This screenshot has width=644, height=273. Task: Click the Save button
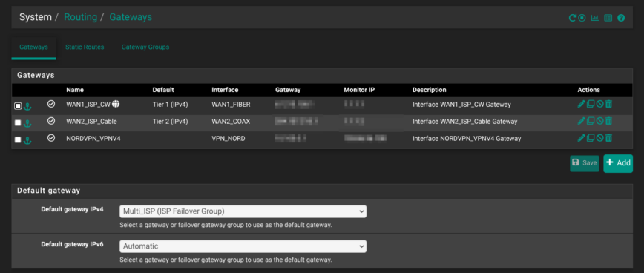click(585, 163)
